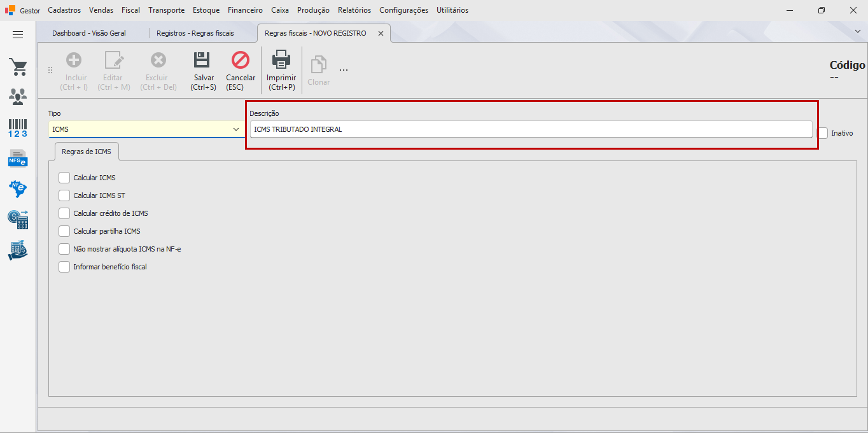Switch to Dashboard - Visão Geral tab
868x433 pixels.
[x=89, y=33]
